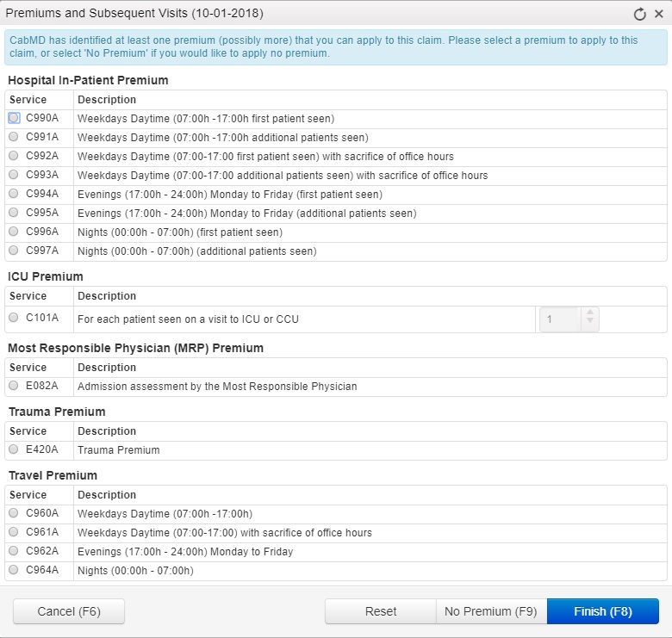Choose C992A sacrifice of office hours premium
This screenshot has width=672, height=638.
click(14, 156)
